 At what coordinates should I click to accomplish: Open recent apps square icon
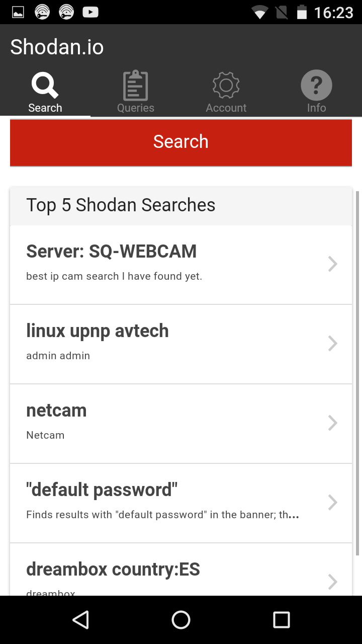click(281, 620)
